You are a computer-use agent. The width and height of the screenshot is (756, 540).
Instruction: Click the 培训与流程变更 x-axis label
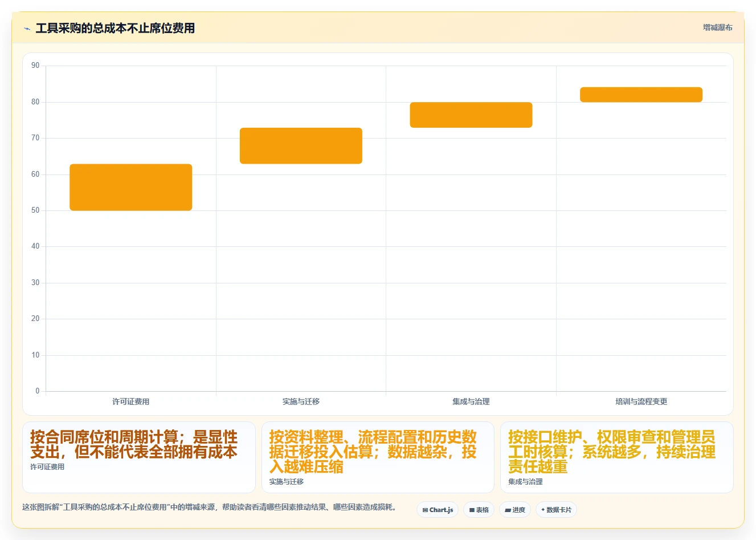[641, 401]
